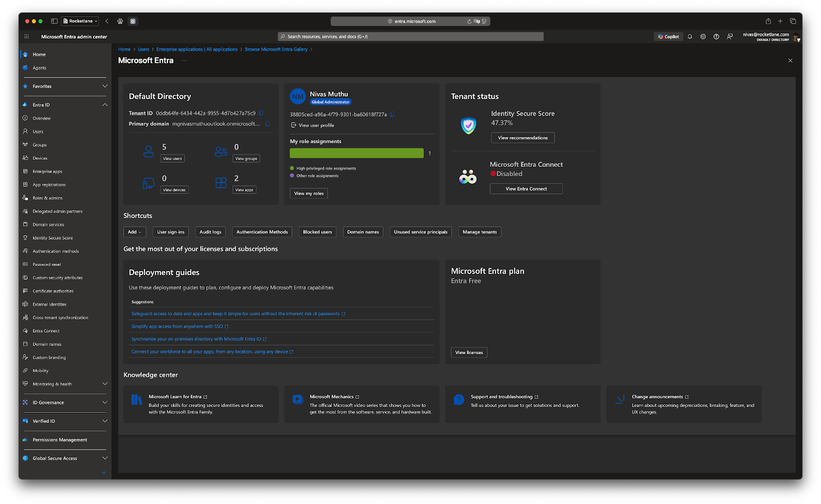This screenshot has height=504, width=821.
Task: Open Safari new tab plus icon
Action: [x=780, y=21]
